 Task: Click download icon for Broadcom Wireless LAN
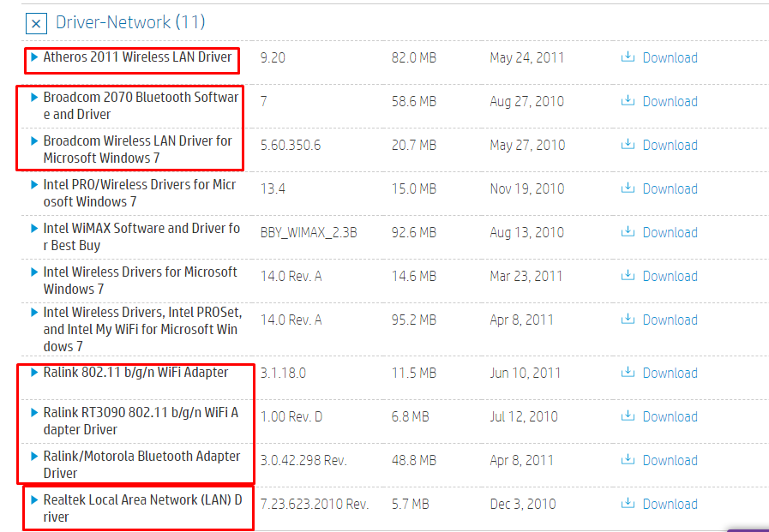pyautogui.click(x=628, y=144)
